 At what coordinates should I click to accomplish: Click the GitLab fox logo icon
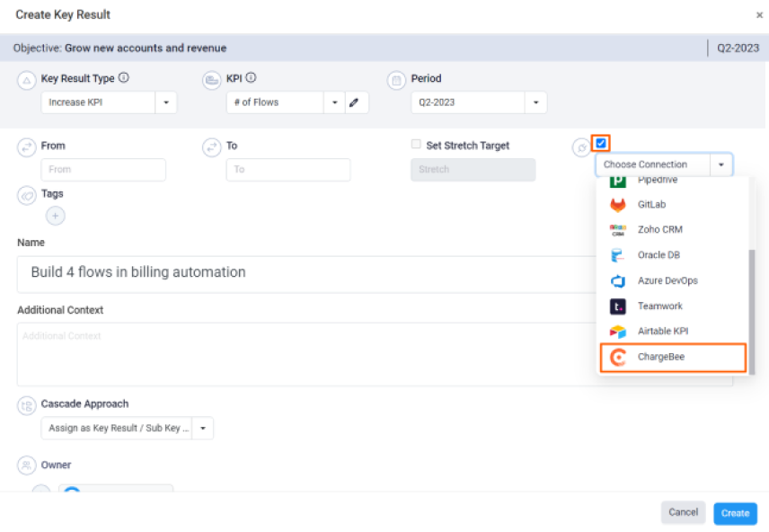tap(618, 205)
